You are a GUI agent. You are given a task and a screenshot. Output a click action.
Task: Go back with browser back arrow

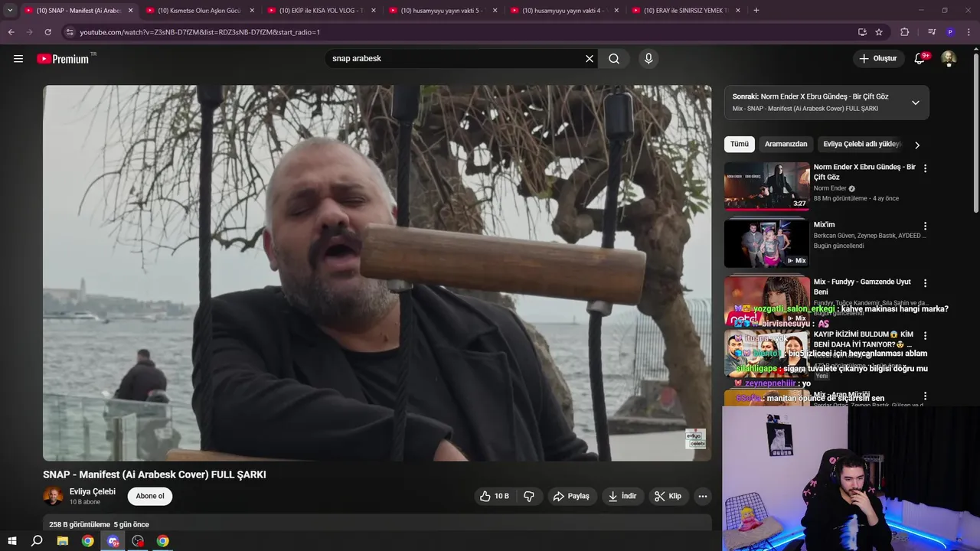pos(11,32)
